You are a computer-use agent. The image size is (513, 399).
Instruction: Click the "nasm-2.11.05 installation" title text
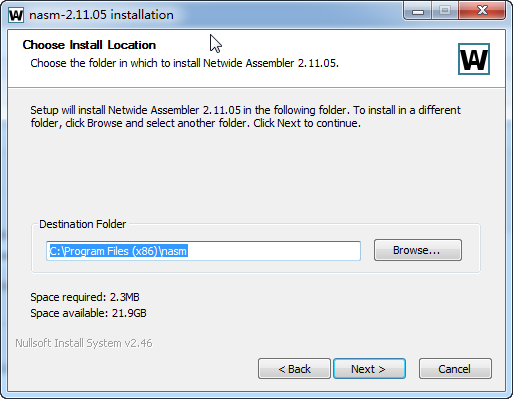(101, 15)
